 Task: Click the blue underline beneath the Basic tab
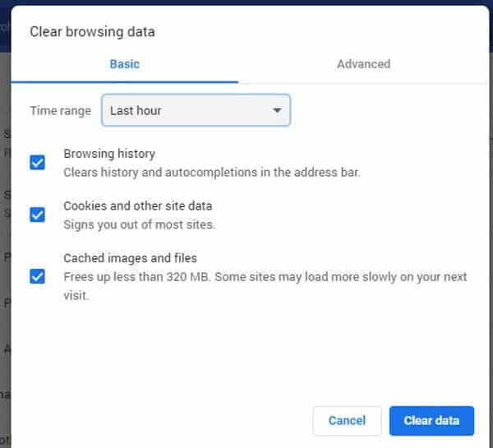[125, 82]
